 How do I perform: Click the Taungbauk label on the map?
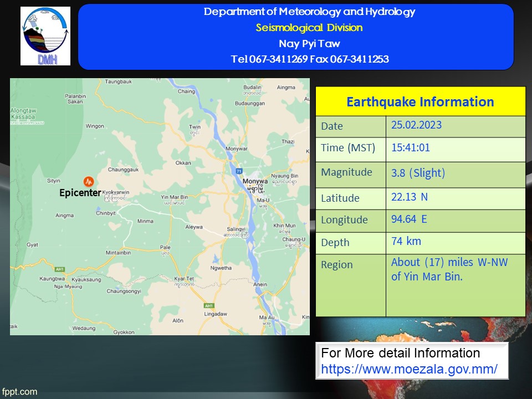[118, 81]
